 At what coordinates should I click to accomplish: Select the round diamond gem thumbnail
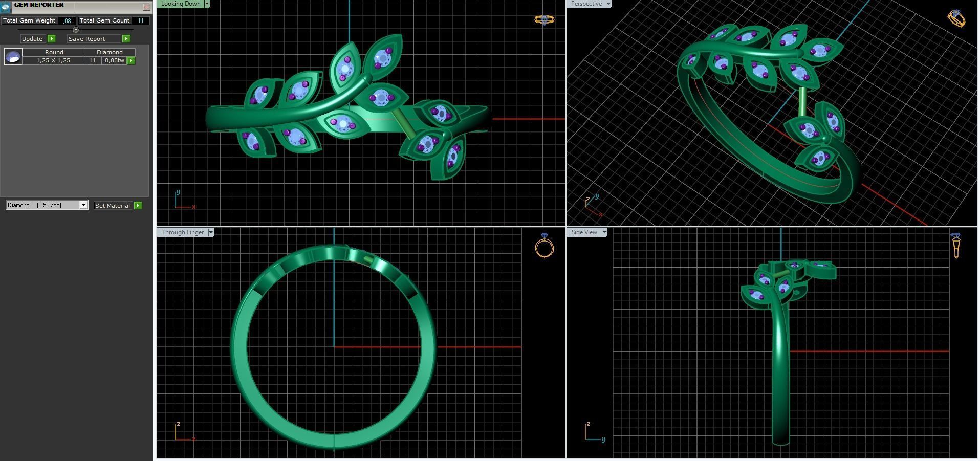click(x=13, y=56)
